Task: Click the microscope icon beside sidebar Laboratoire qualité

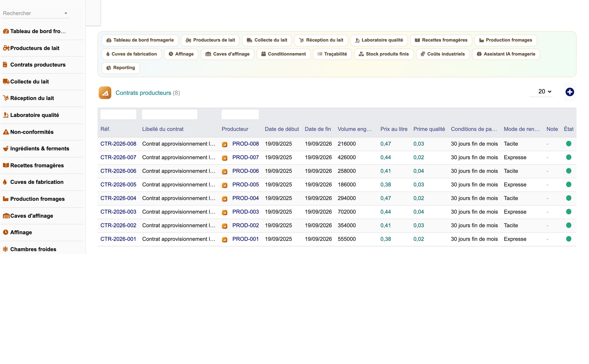Action: [5, 115]
